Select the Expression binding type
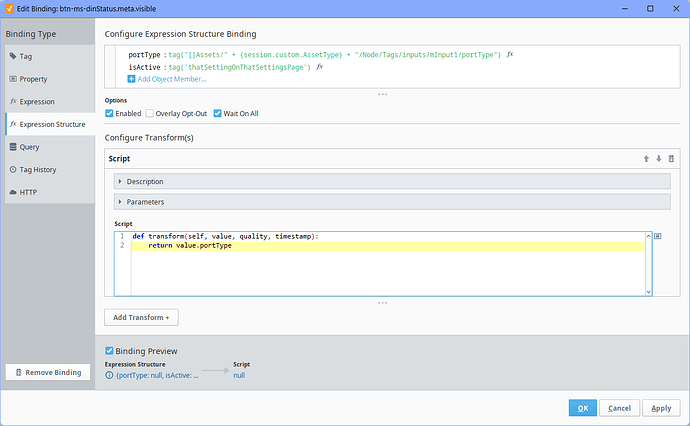Screen dimensions: 690x426 [x=50, y=102]
